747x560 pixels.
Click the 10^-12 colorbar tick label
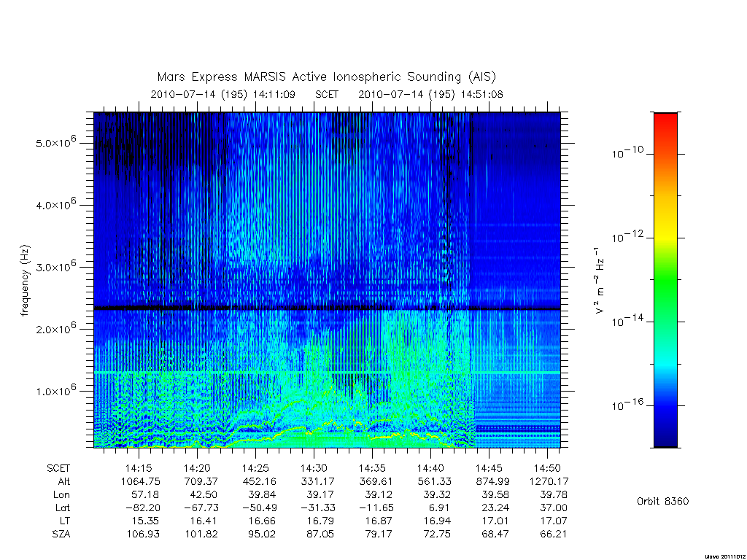point(627,236)
